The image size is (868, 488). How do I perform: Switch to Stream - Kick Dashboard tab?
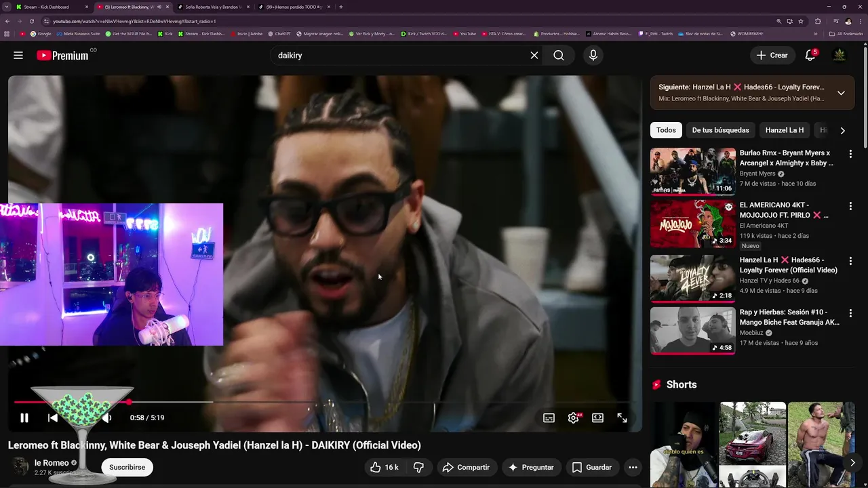[x=51, y=7]
